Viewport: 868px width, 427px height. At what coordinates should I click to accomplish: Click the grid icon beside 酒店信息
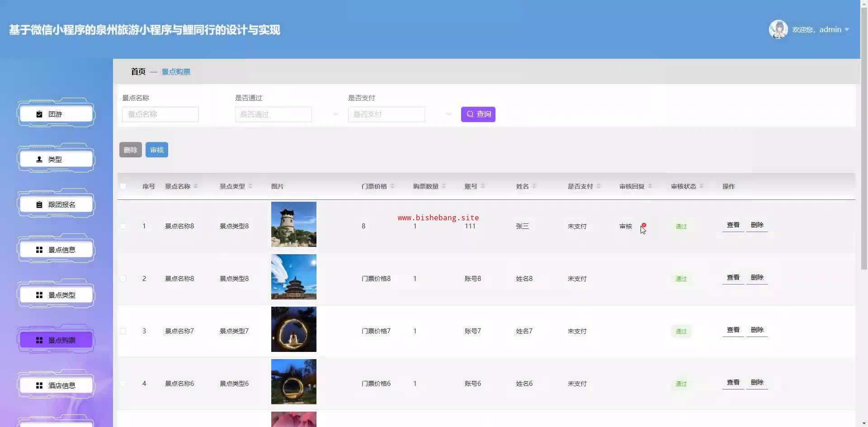(x=39, y=386)
